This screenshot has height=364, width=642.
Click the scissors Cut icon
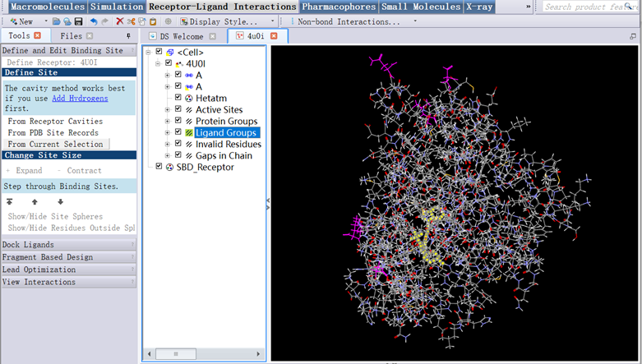131,21
